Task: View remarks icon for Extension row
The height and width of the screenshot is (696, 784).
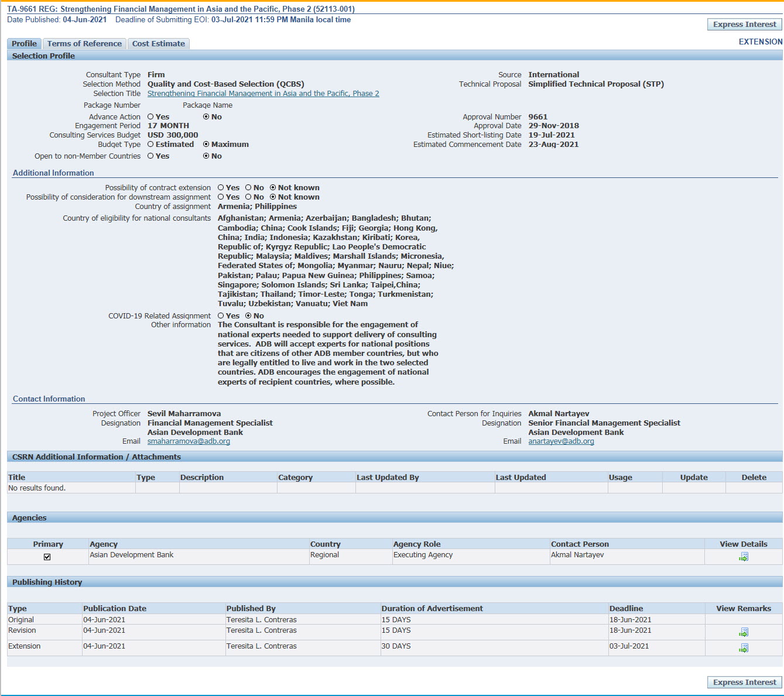Action: click(743, 648)
